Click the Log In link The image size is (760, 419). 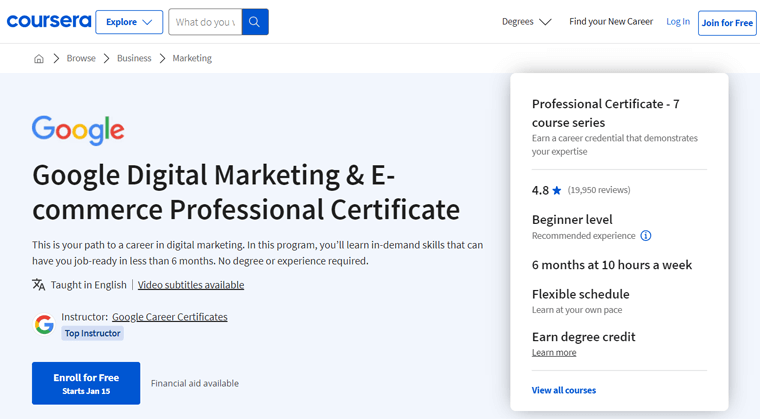pyautogui.click(x=678, y=21)
